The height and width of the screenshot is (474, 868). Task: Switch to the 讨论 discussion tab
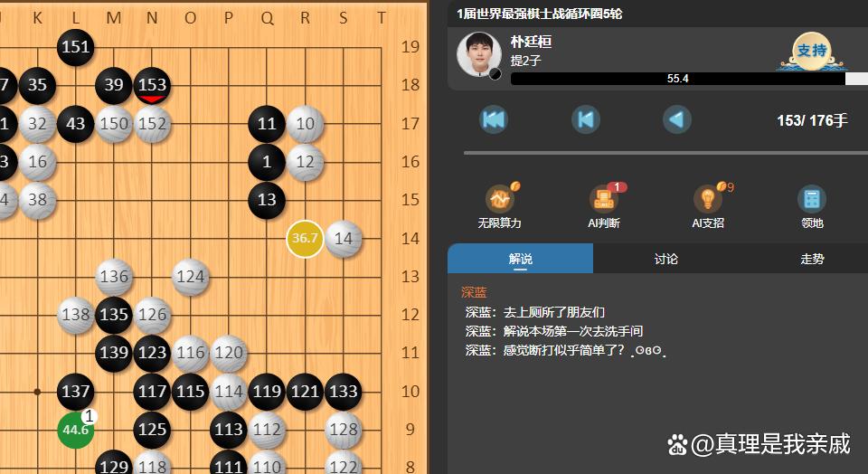tap(666, 259)
